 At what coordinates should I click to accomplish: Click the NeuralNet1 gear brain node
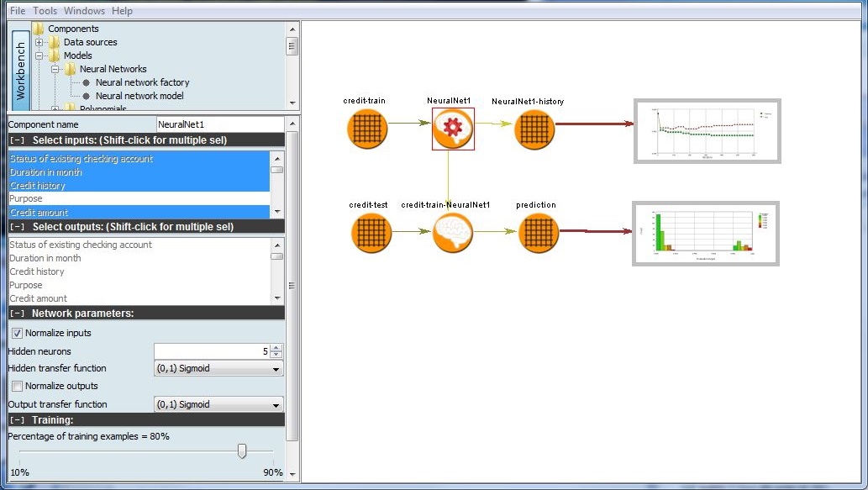click(453, 129)
